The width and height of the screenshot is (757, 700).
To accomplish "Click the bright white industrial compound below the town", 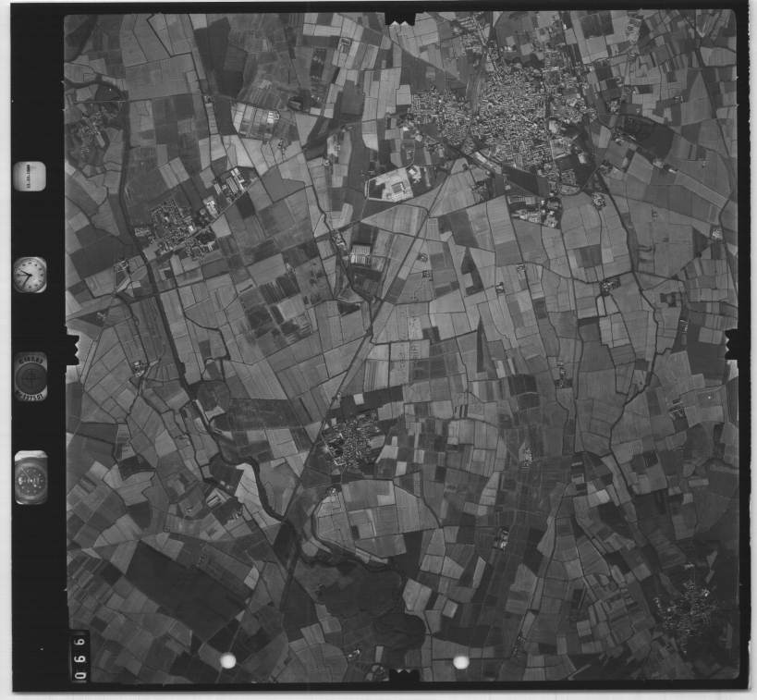I will 393,185.
